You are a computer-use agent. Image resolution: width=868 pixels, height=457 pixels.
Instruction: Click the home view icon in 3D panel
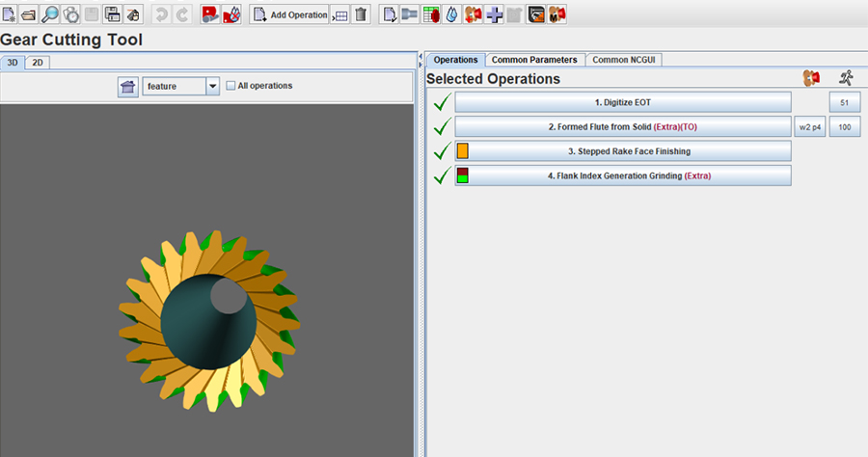tap(127, 87)
